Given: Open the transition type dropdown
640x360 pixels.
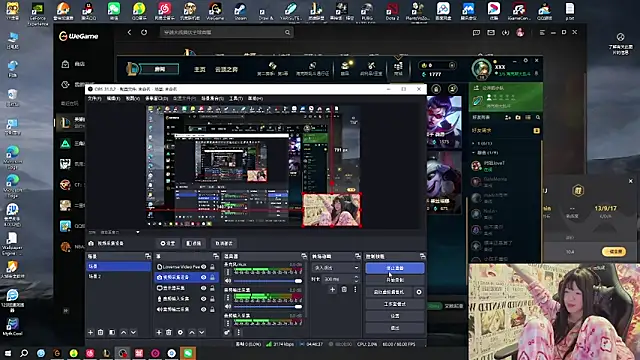Looking at the screenshot, I should click(336, 268).
